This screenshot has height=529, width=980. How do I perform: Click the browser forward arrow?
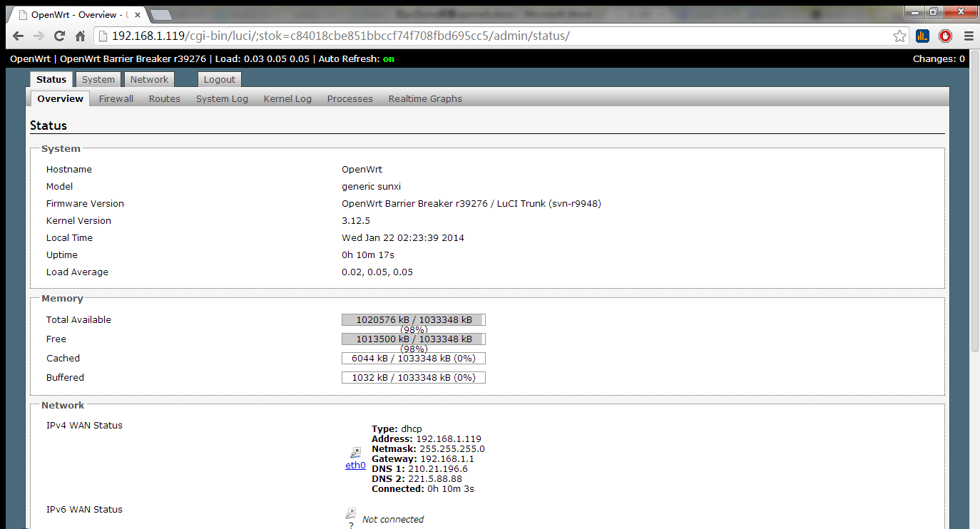[39, 36]
